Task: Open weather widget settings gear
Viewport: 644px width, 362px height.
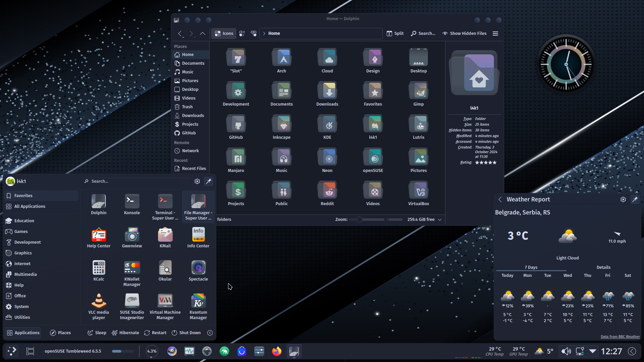Action: coord(623,199)
